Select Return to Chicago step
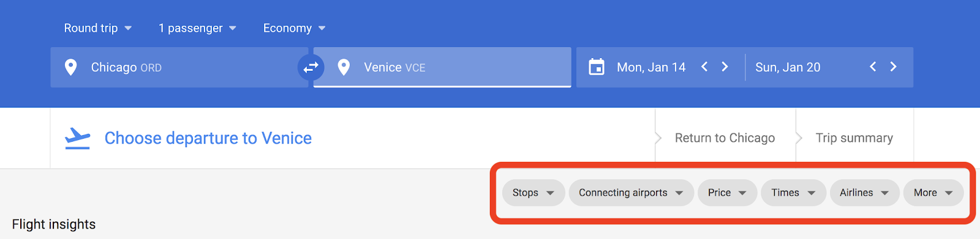This screenshot has width=980, height=239. 725,138
